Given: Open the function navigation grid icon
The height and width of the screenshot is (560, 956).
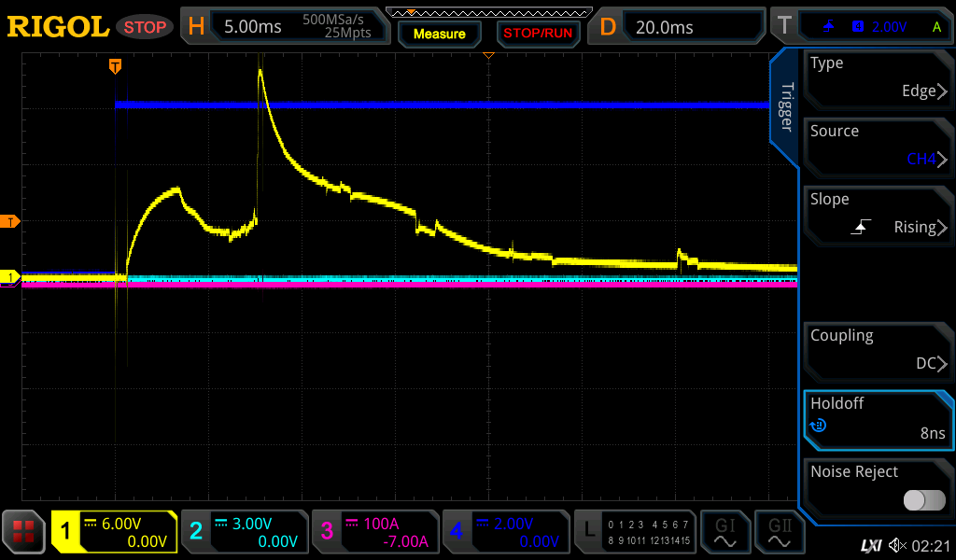Looking at the screenshot, I should (24, 532).
